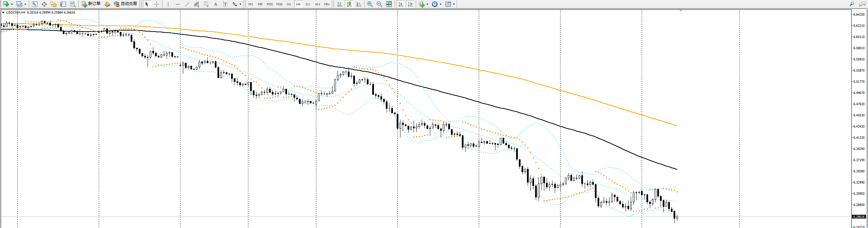Zoom in on the chart
868x228 pixels.
coord(370,4)
